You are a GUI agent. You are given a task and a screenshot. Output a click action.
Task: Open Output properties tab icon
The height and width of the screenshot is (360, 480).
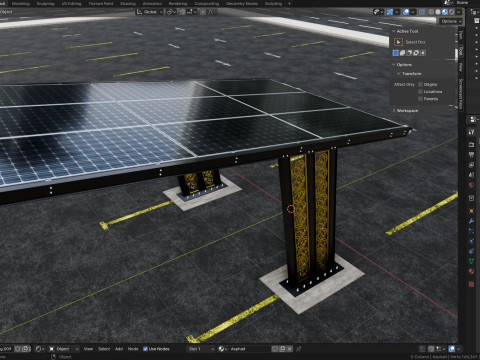click(471, 154)
